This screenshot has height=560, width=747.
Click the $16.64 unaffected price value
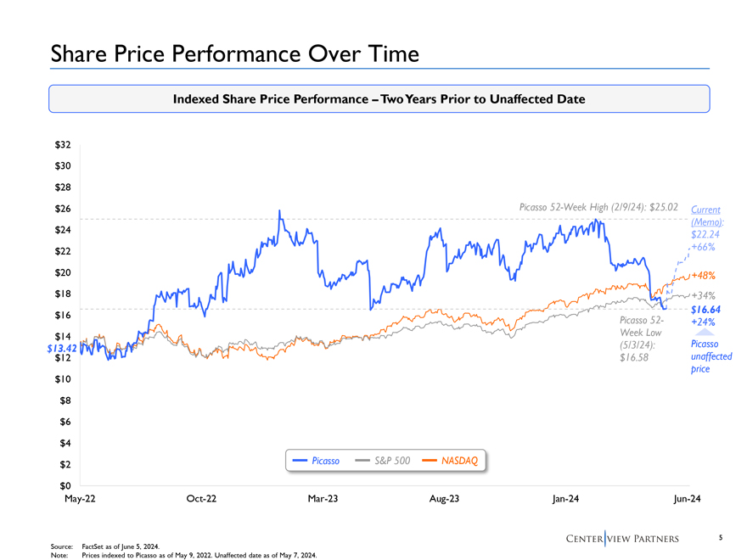tap(705, 311)
